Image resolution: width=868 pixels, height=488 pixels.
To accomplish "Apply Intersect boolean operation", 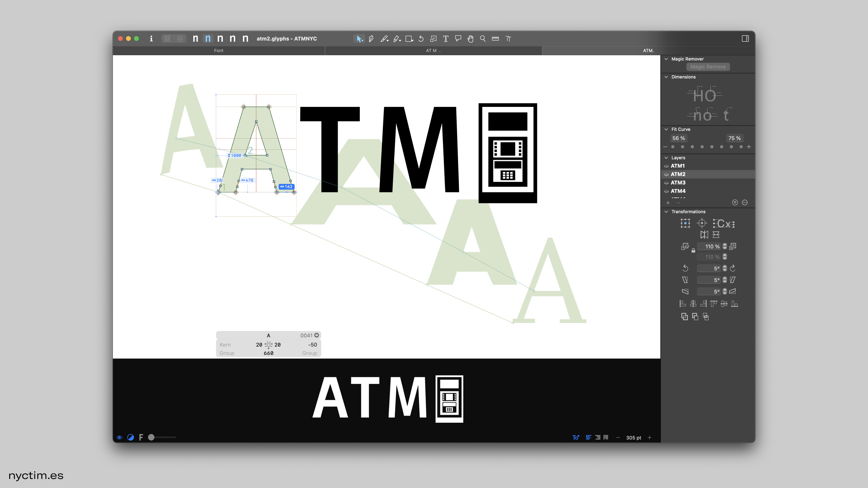I will pos(706,316).
